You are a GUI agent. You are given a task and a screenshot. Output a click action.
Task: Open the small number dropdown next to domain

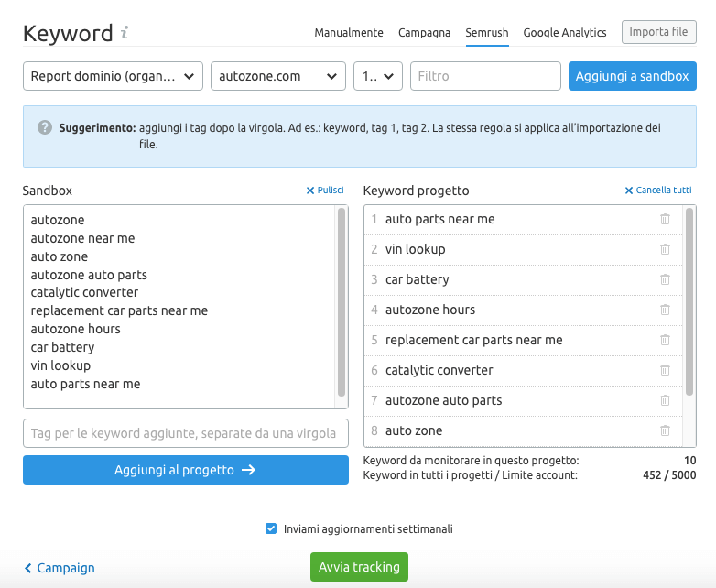tap(377, 76)
